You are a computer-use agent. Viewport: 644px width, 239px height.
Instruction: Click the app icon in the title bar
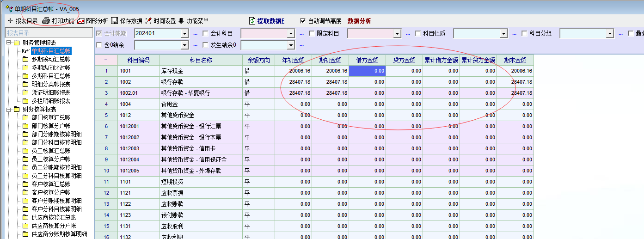click(8, 8)
